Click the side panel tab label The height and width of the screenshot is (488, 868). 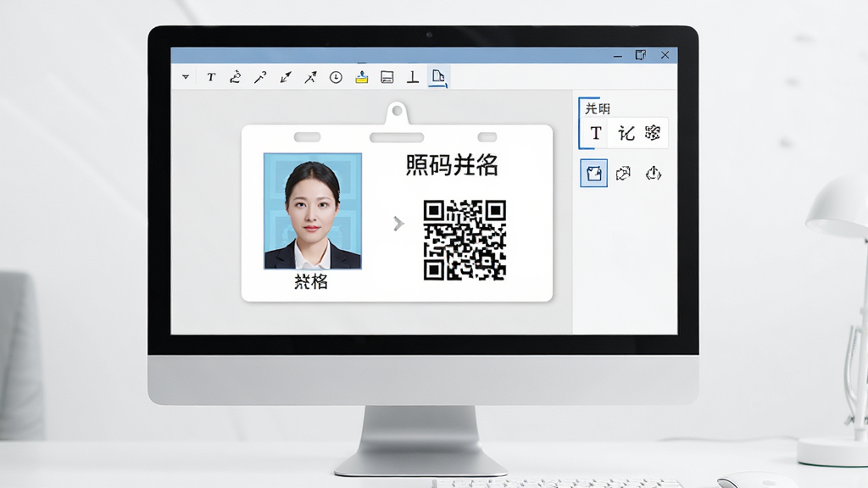[598, 108]
